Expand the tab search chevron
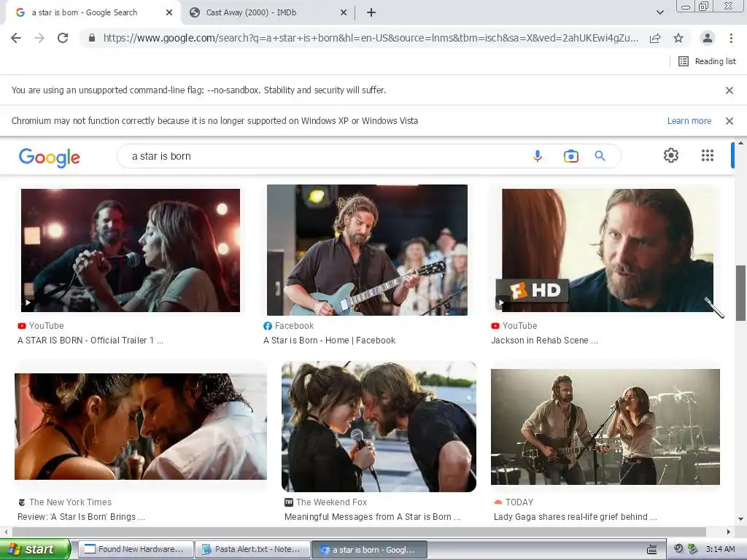Screen dimensions: 747x560 tap(659, 13)
